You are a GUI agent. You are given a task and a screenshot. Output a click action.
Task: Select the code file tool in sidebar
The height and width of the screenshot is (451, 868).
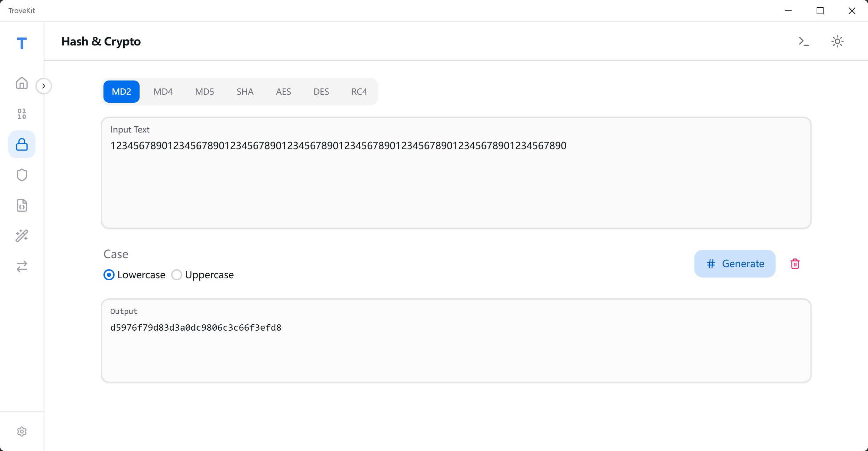pyautogui.click(x=22, y=205)
